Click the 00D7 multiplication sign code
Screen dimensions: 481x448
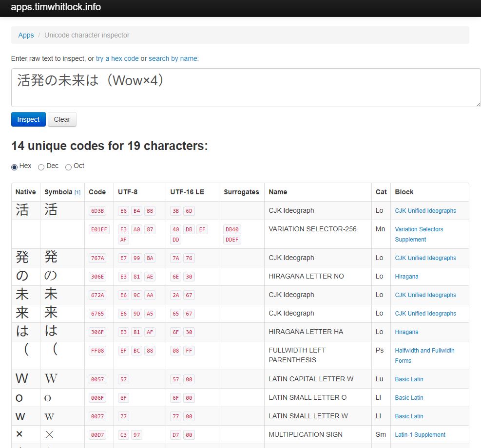[97, 435]
